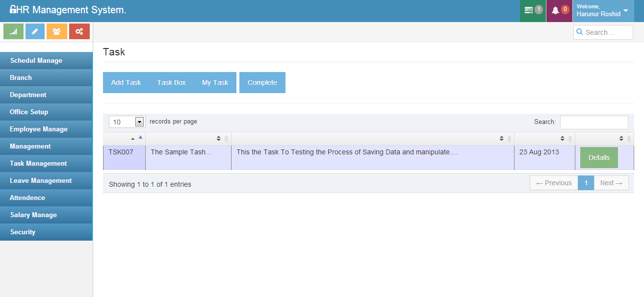Go to Salary Manage in sidebar
The height and width of the screenshot is (297, 644).
(33, 215)
